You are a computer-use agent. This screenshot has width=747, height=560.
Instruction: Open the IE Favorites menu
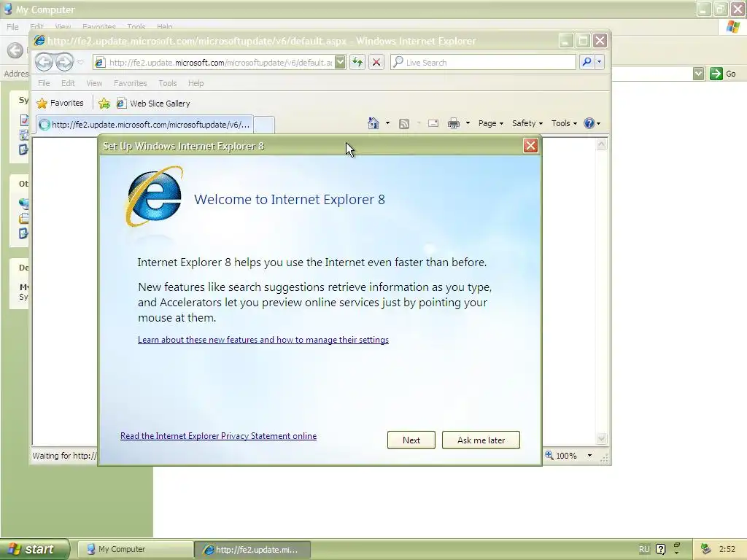(130, 83)
